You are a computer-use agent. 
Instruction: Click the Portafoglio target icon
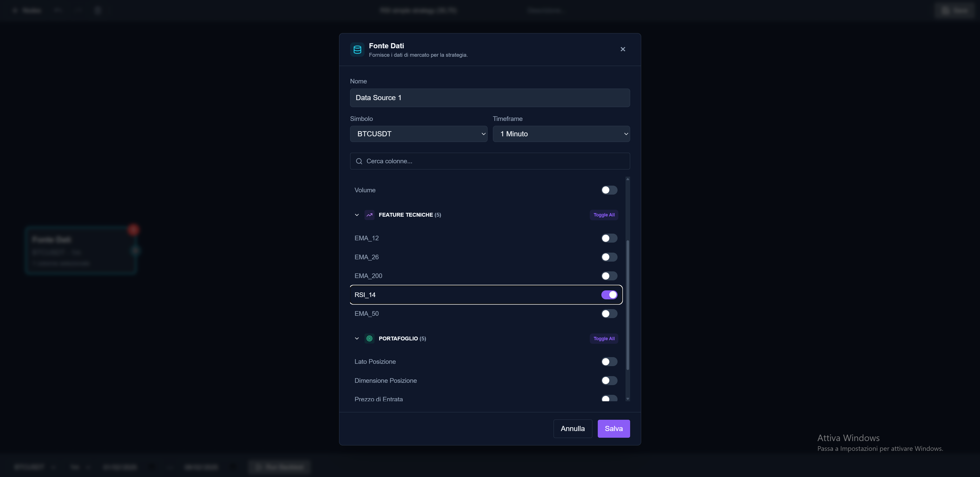click(369, 338)
